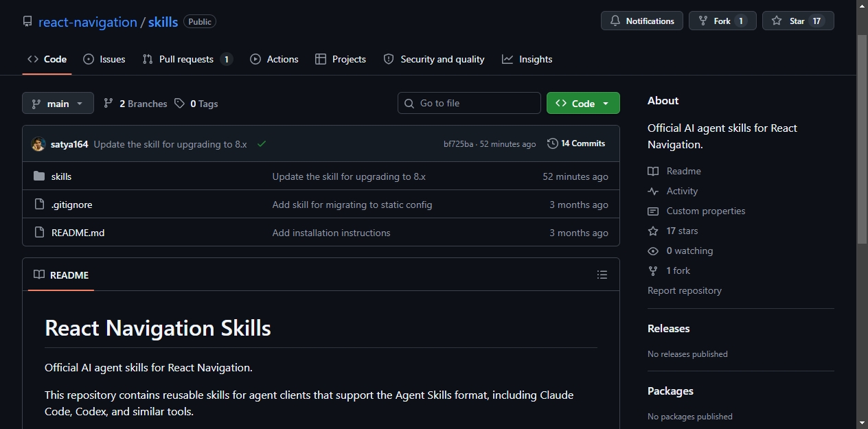
Task: Open skills row commit message link
Action: coord(349,176)
